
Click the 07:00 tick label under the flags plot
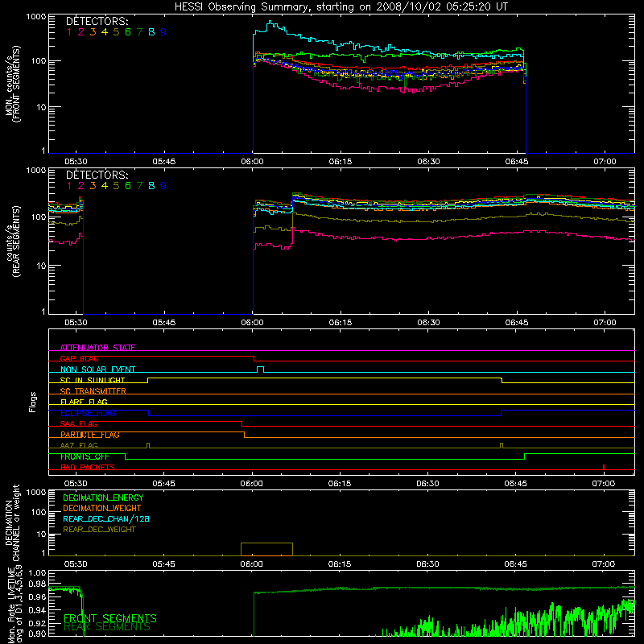603,484
